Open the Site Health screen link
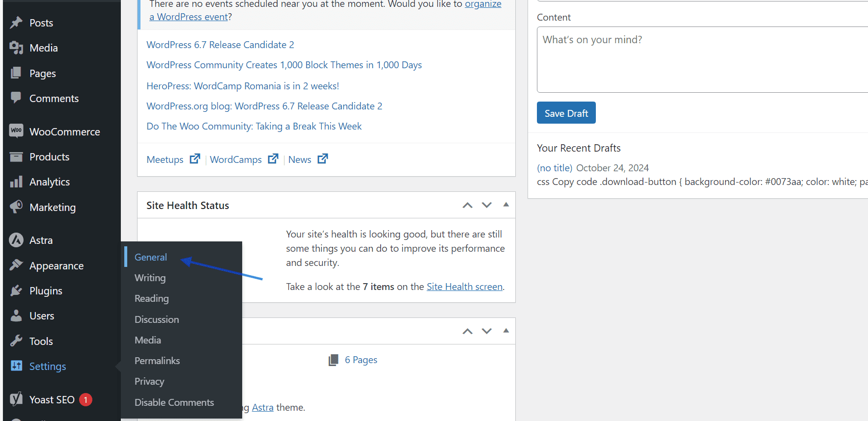Viewport: 868px width, 421px height. click(x=464, y=287)
